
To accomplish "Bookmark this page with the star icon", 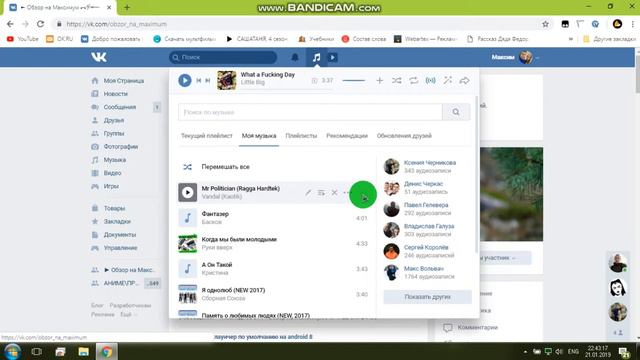I will (545, 24).
